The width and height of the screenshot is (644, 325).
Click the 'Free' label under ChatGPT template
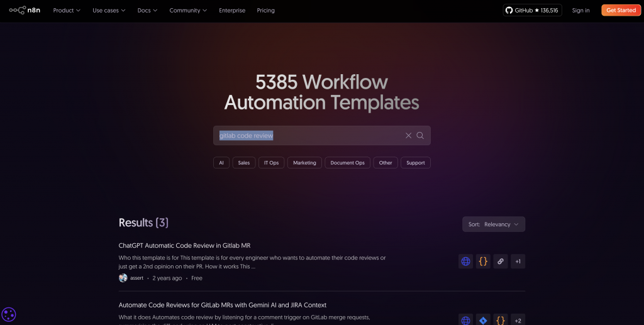pyautogui.click(x=197, y=278)
